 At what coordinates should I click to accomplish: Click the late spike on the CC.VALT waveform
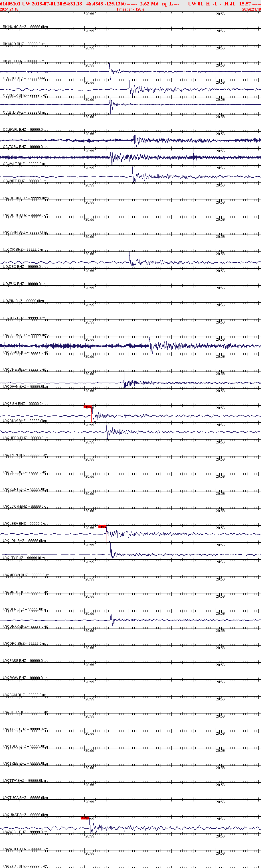point(193,157)
